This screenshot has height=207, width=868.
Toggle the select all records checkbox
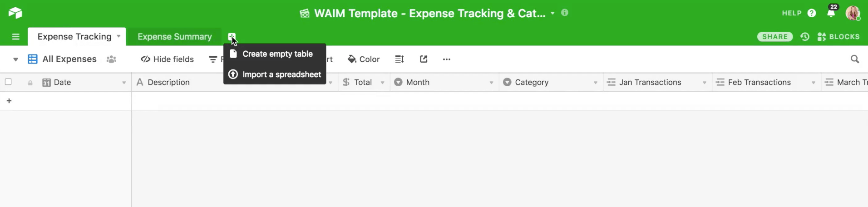click(8, 82)
